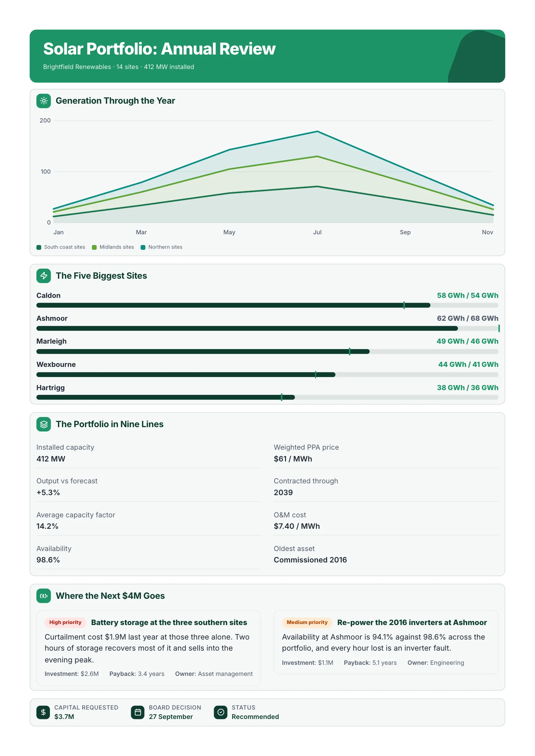Click the "62 GWh / 68 GWh" value for Ashmoor
535x756 pixels.
468,318
